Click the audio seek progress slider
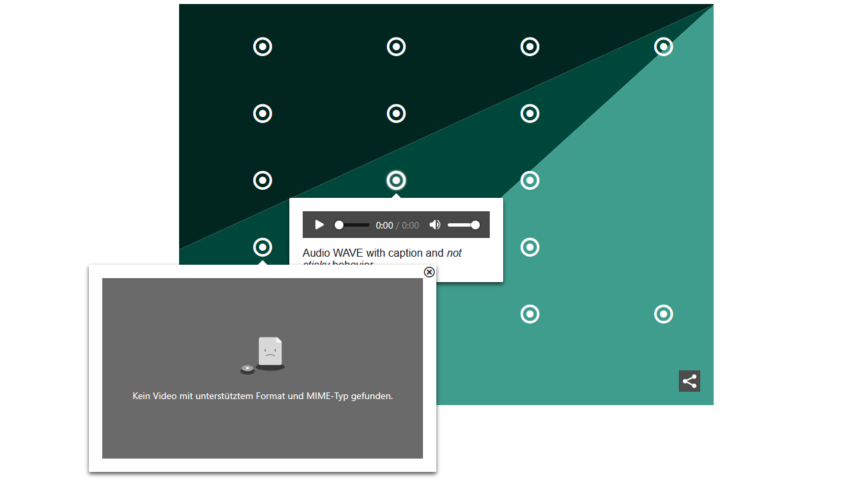Screen dimensions: 868x490 pyautogui.click(x=352, y=225)
